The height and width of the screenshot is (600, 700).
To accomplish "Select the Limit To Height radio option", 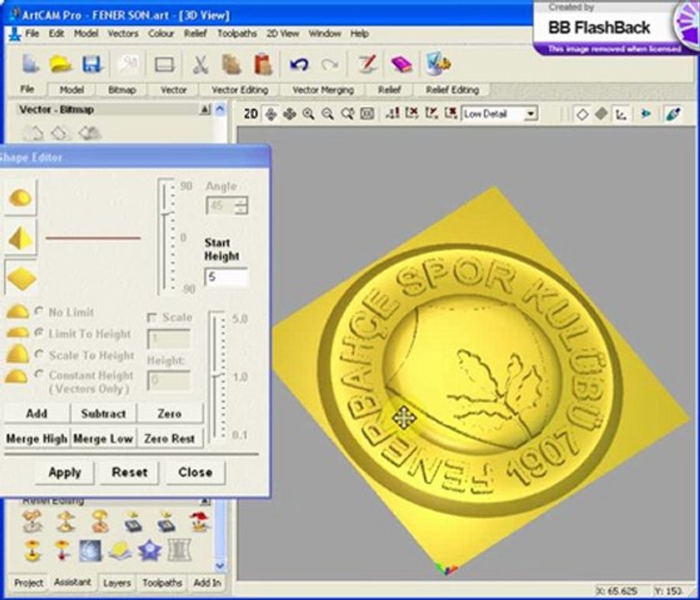I will 39,333.
